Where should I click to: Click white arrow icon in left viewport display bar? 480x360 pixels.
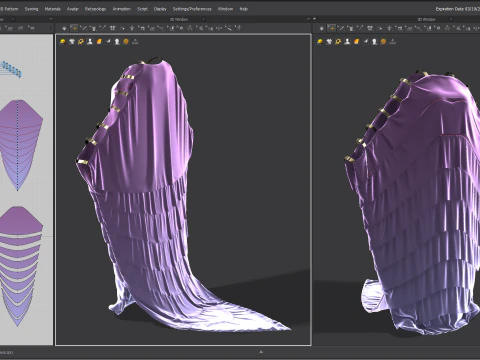tap(108, 41)
